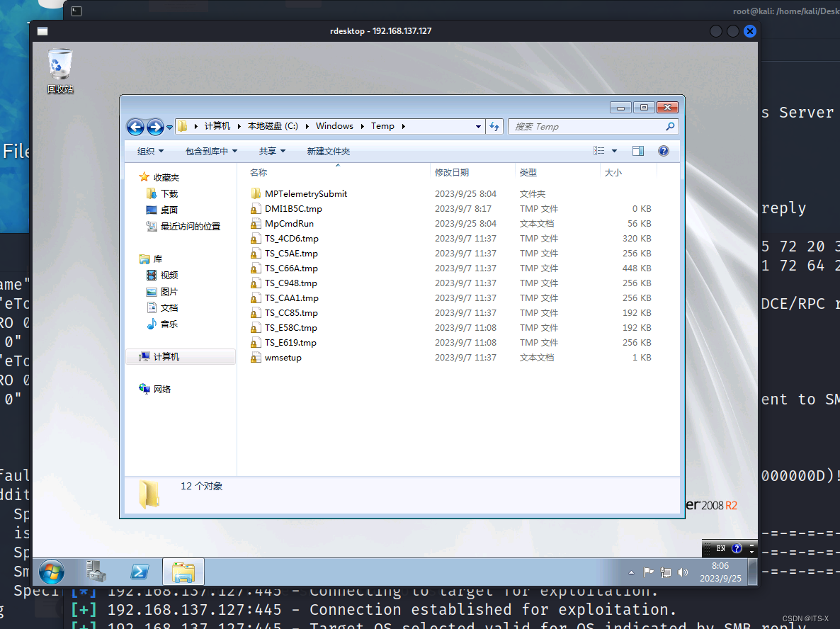Switch keyboard language via the EN indicator
Viewport: 840px width, 629px height.
pos(720,548)
